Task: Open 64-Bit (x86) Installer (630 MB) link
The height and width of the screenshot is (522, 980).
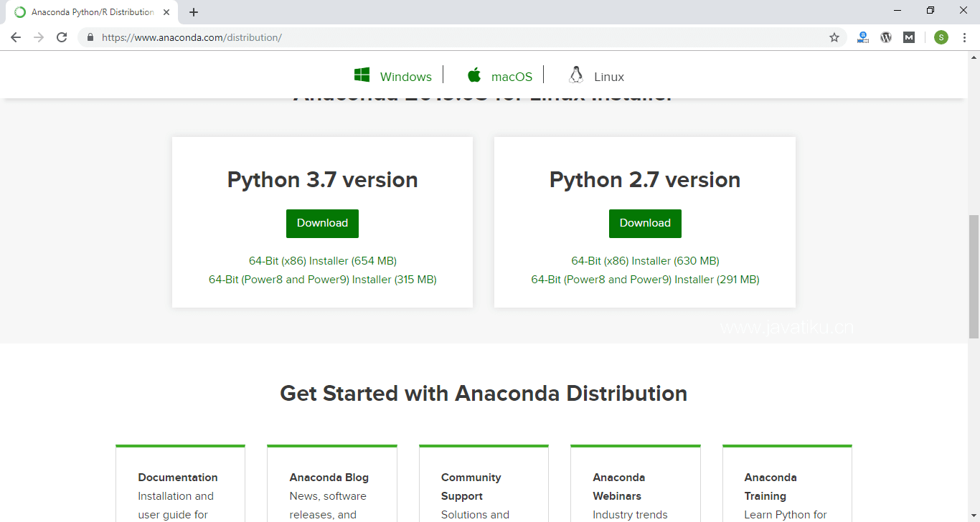Action: click(x=645, y=261)
